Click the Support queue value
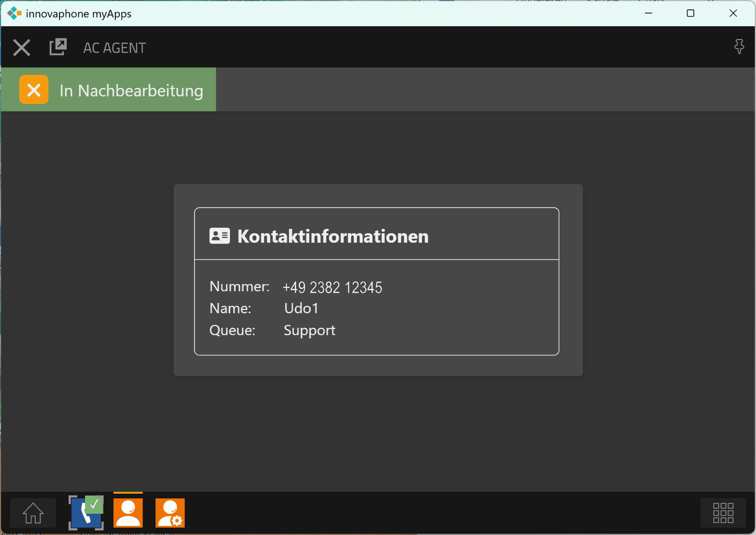 309,330
